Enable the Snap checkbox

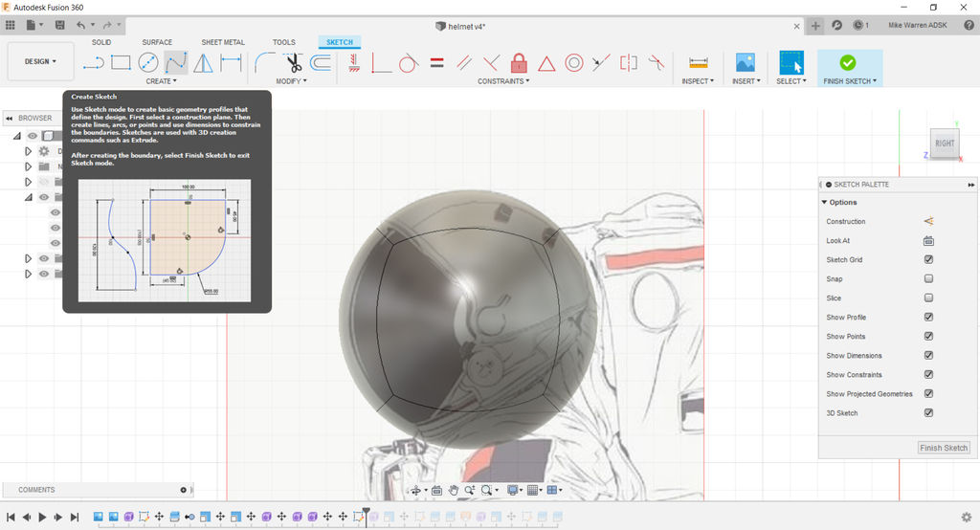click(928, 279)
